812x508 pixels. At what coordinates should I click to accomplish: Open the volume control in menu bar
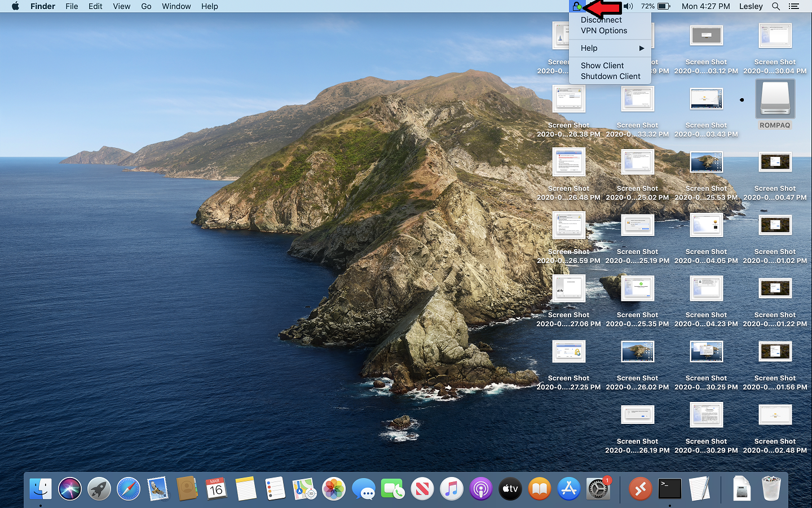[628, 6]
